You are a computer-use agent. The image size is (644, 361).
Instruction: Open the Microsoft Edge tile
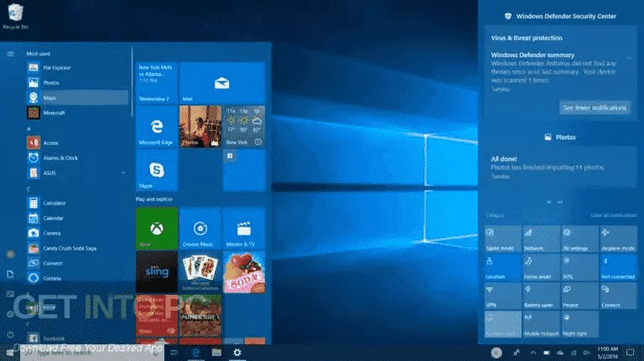[x=157, y=126]
